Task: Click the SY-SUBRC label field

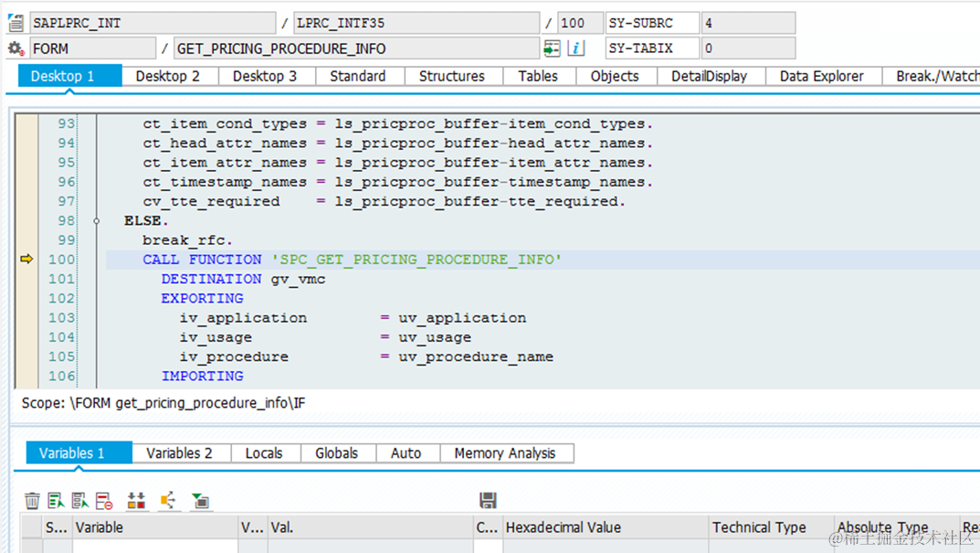Action: point(652,23)
